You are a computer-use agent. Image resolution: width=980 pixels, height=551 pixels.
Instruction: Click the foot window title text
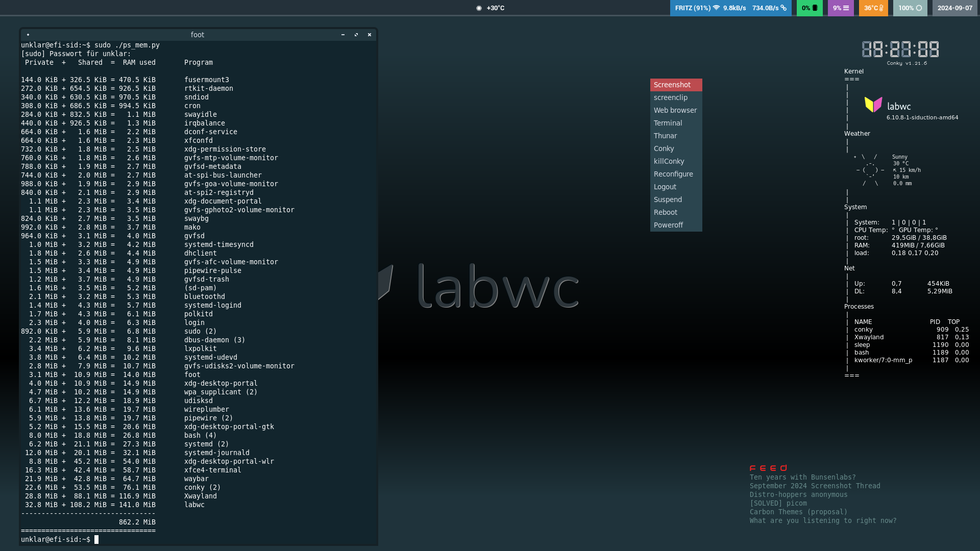coord(198,35)
